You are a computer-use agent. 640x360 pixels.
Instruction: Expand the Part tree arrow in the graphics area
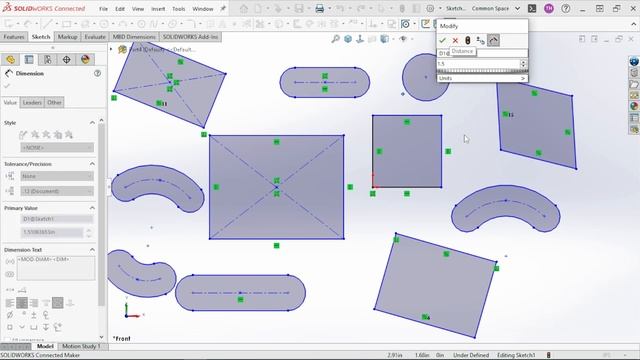[111, 49]
